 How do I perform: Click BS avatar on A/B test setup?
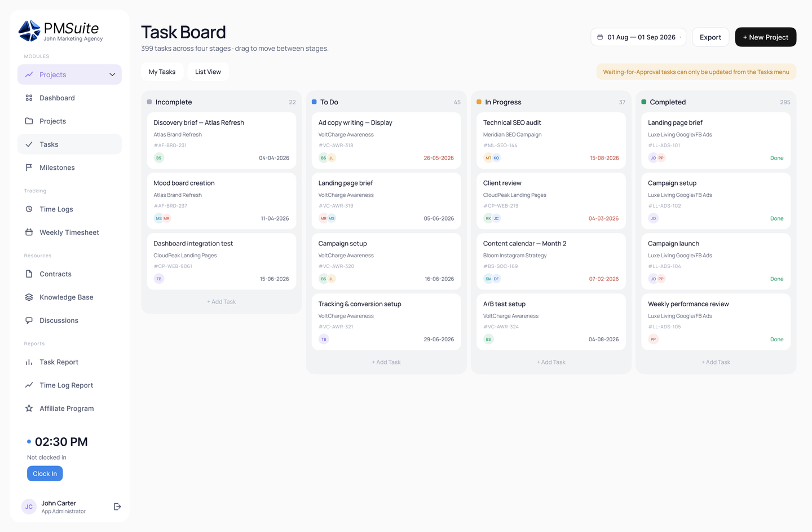pos(488,339)
